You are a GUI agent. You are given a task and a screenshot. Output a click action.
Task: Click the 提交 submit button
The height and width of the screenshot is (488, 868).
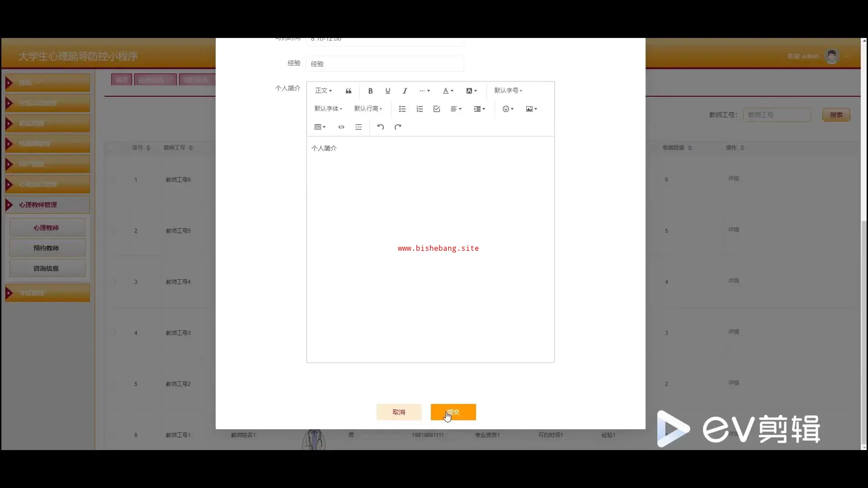(x=453, y=412)
